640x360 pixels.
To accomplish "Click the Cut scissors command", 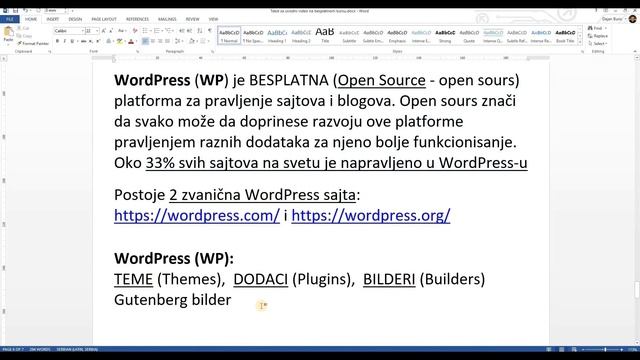I will pos(23,28).
